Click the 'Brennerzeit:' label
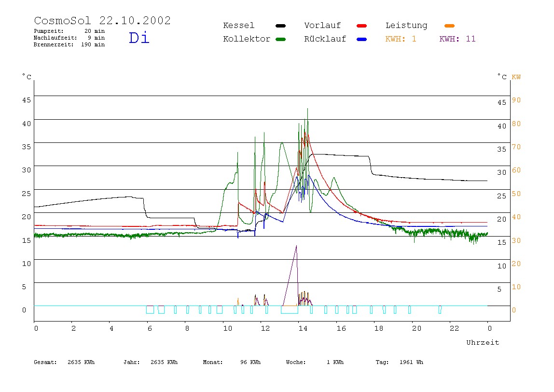The width and height of the screenshot is (554, 392). [54, 44]
